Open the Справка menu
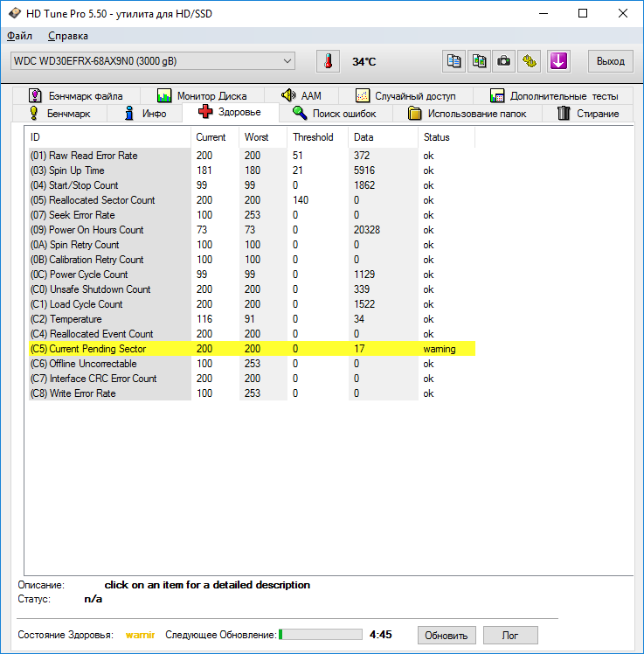Image resolution: width=644 pixels, height=654 pixels. (x=68, y=36)
